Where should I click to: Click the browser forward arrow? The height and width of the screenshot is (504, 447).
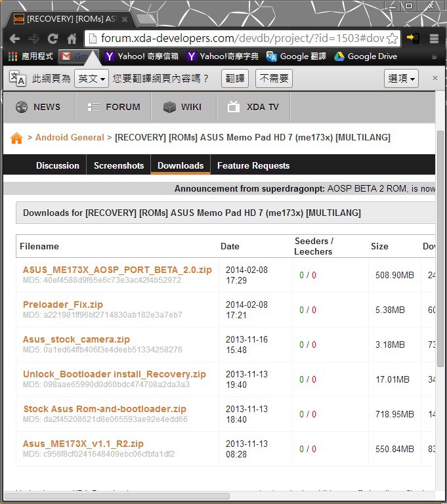click(x=33, y=39)
